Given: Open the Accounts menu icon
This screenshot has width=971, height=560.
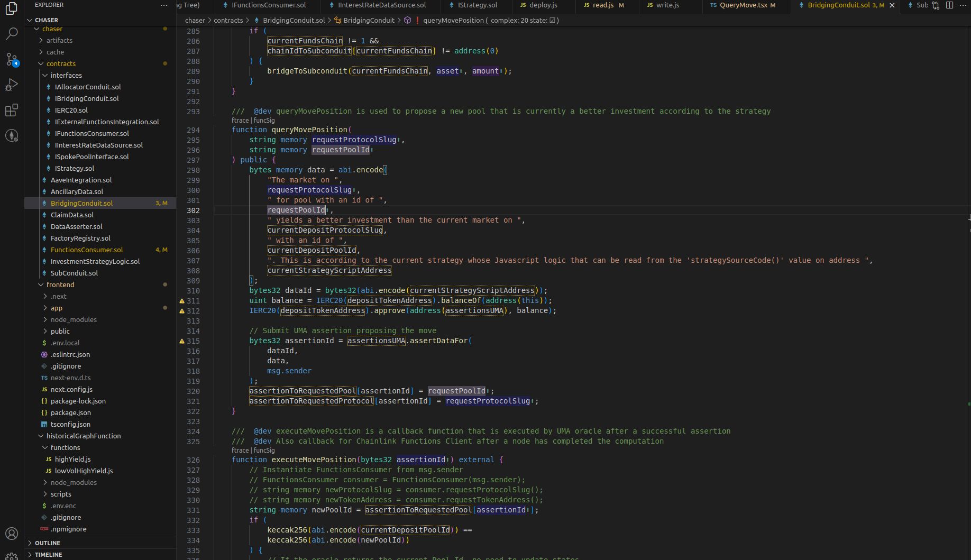Looking at the screenshot, I should tap(12, 534).
